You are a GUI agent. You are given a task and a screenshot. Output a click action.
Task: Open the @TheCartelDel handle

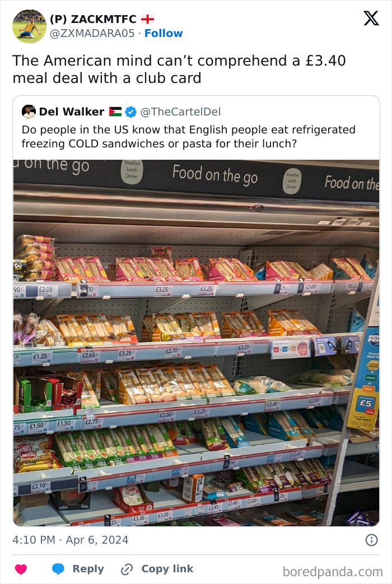tap(180, 112)
